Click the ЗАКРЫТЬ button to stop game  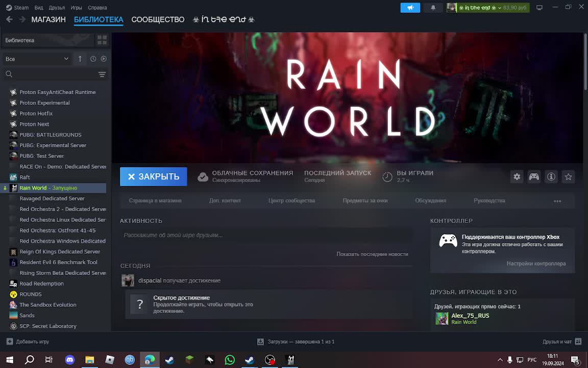click(x=153, y=176)
